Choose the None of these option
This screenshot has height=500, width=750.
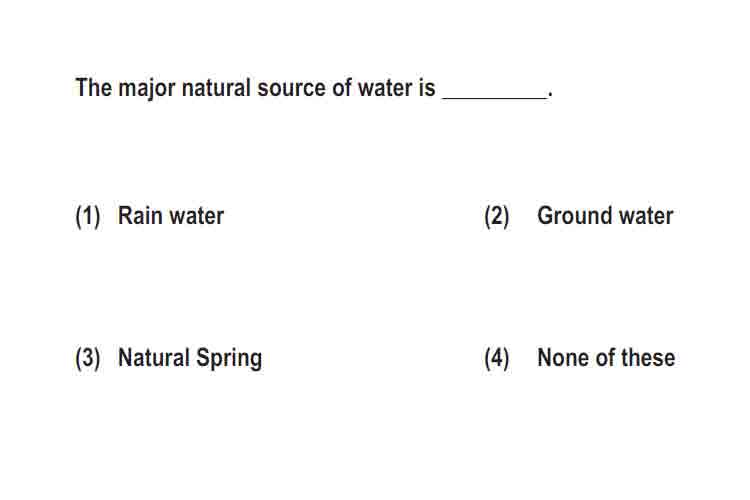(606, 358)
